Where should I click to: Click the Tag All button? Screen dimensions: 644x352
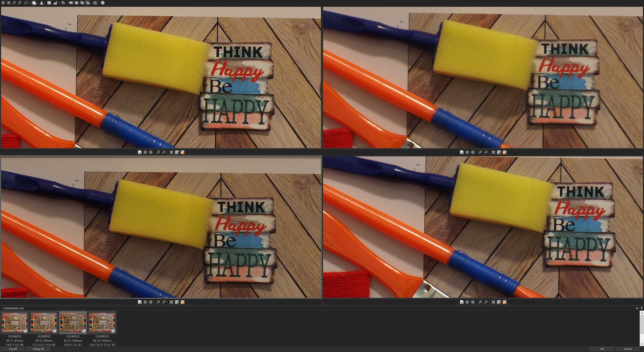point(13,349)
